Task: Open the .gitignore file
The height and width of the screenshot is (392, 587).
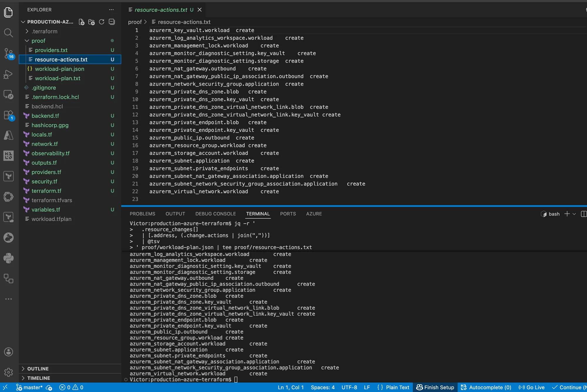Action: (x=70, y=88)
